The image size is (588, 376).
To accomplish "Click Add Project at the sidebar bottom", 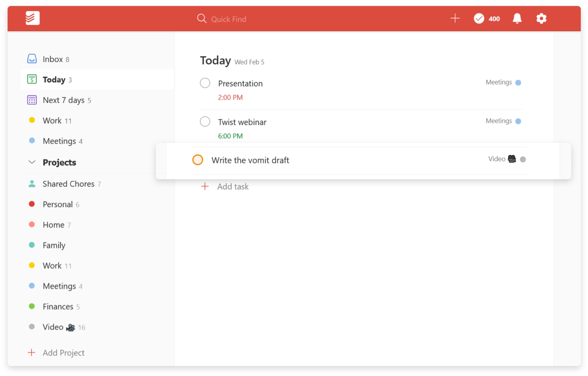I will pos(63,352).
